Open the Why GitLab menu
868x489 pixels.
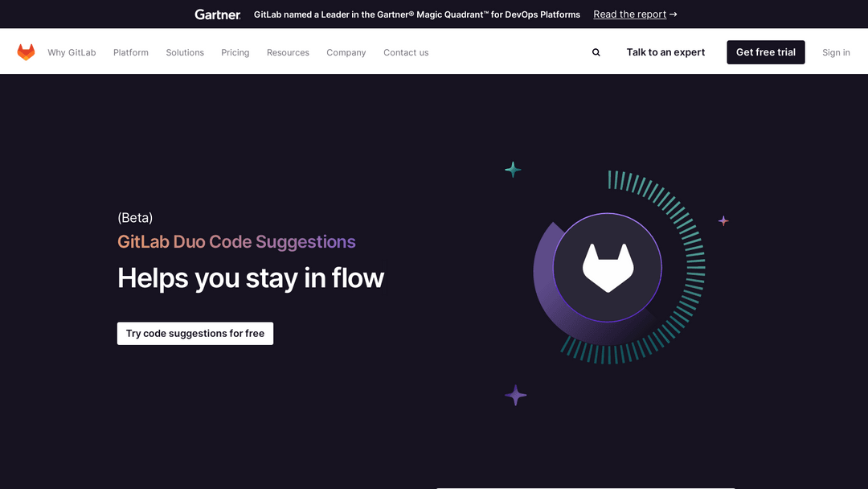[72, 52]
